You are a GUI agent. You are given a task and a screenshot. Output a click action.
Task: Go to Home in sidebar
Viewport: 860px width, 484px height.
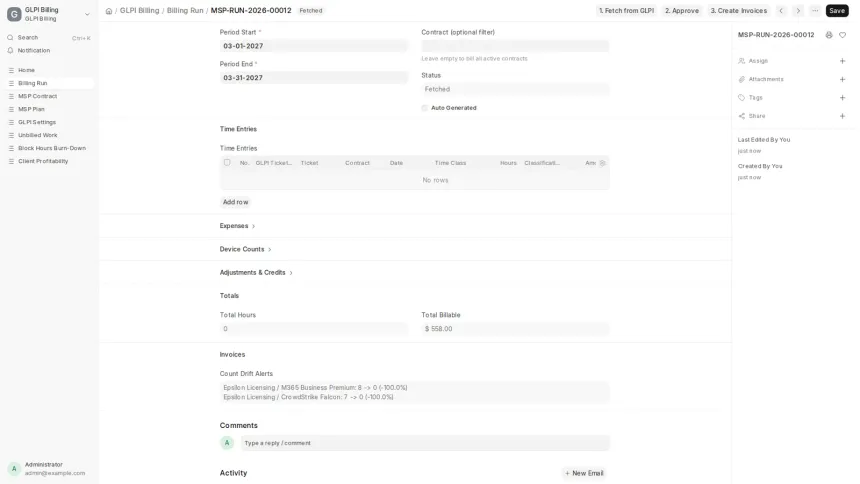click(x=49, y=70)
